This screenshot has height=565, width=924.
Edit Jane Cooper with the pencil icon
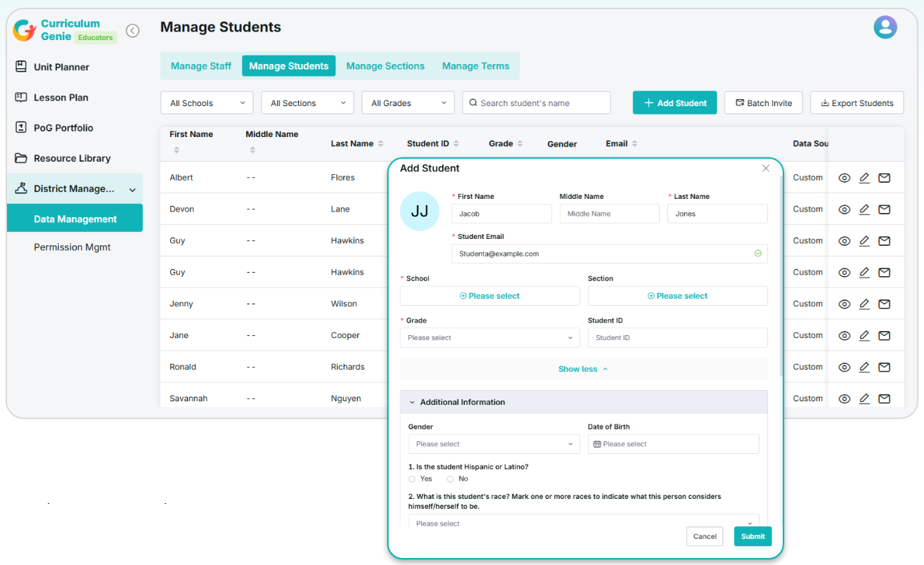[864, 336]
